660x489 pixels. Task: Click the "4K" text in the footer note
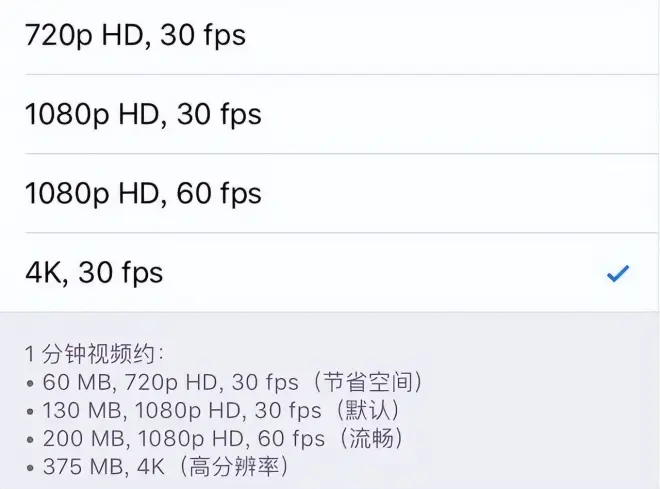156,466
